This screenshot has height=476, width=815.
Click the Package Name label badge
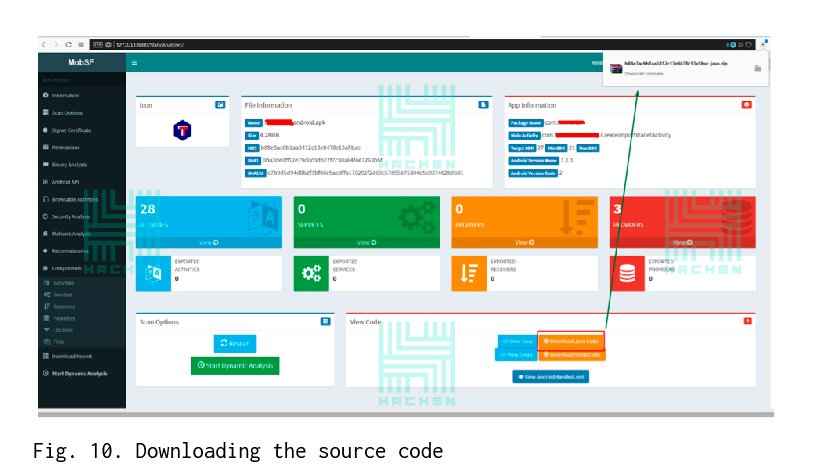(x=525, y=123)
